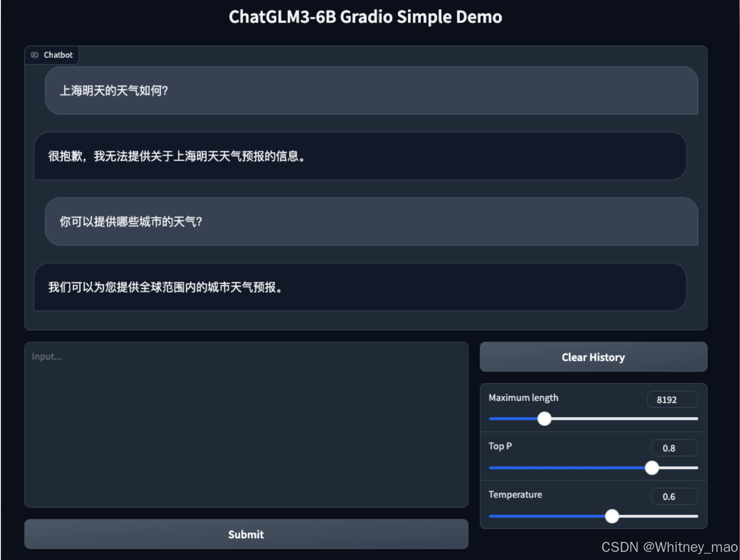740x560 pixels.
Task: Click the Top P slider handle
Action: tap(652, 467)
